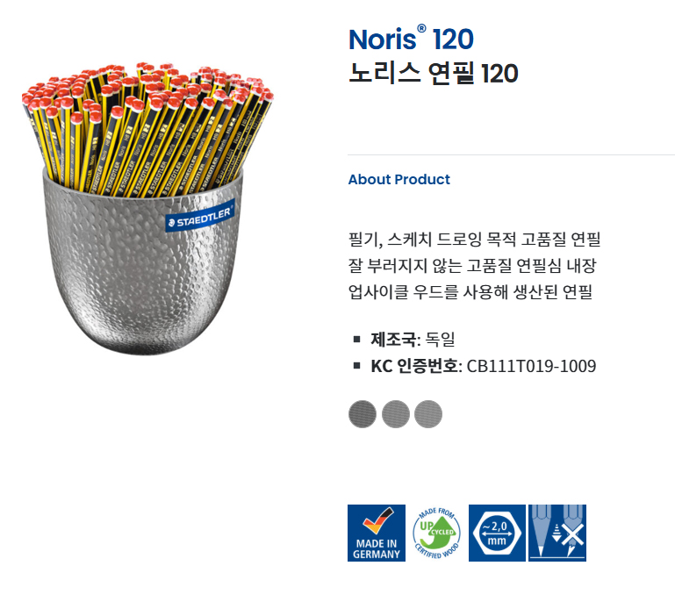Select the middle gray swatch
Image resolution: width=675 pixels, height=616 pixels.
click(395, 414)
